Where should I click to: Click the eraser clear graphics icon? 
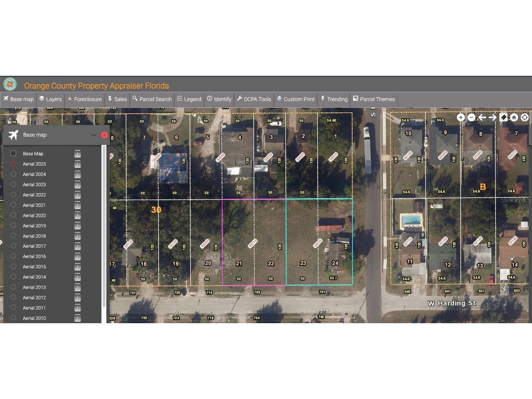point(503,117)
